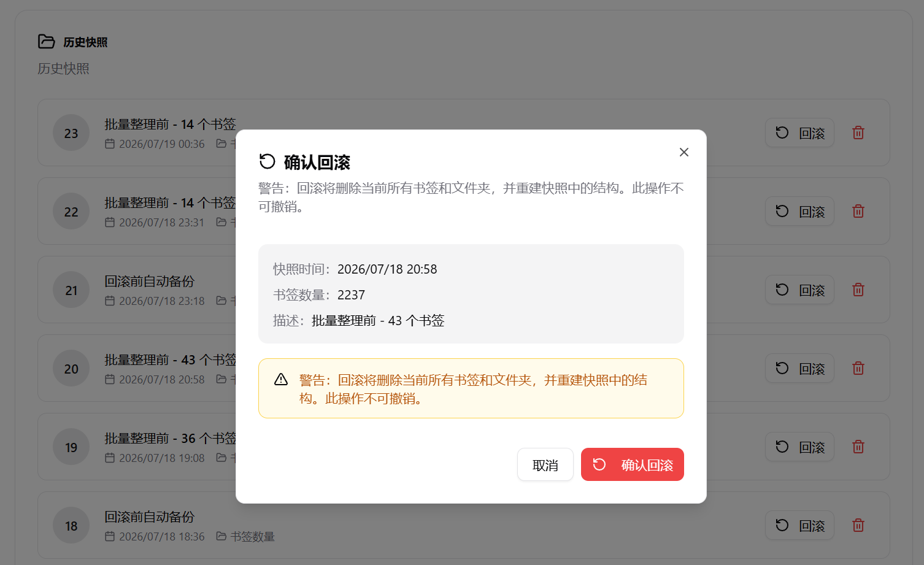Click the orange warning message in yellow box

tap(473, 389)
